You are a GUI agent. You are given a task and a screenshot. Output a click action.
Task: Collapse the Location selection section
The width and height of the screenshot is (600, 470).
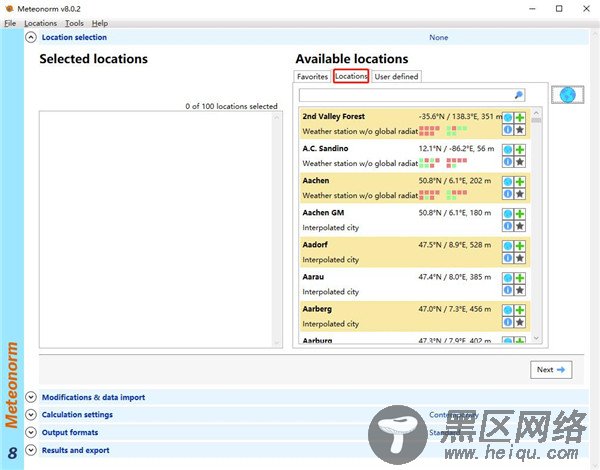pos(31,38)
